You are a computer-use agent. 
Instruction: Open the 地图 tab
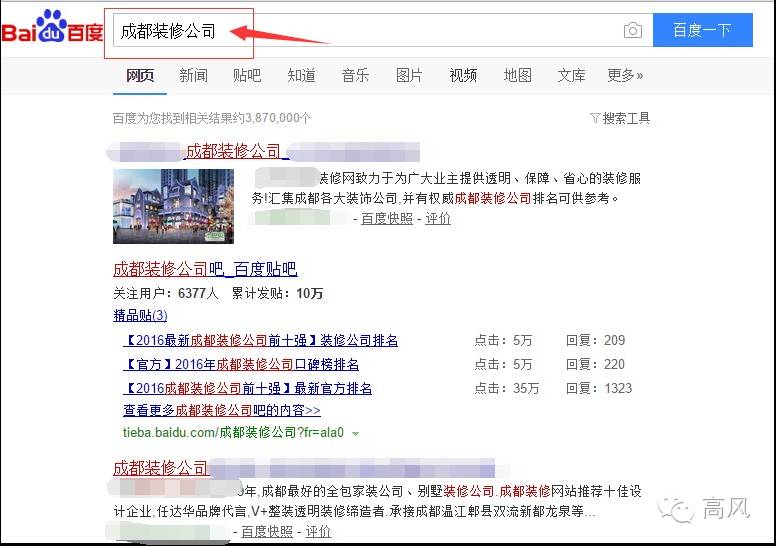coord(518,75)
